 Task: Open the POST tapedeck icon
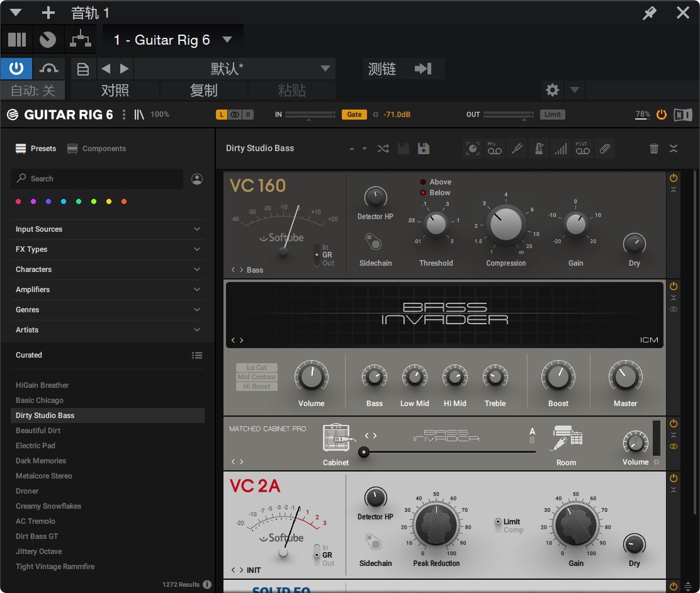(582, 149)
